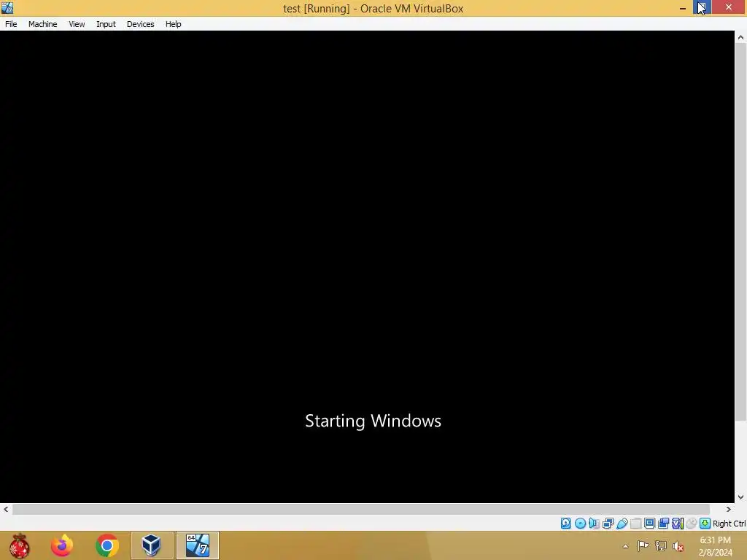Click the virtualization CPU load status icon
The image size is (747, 560).
click(678, 524)
